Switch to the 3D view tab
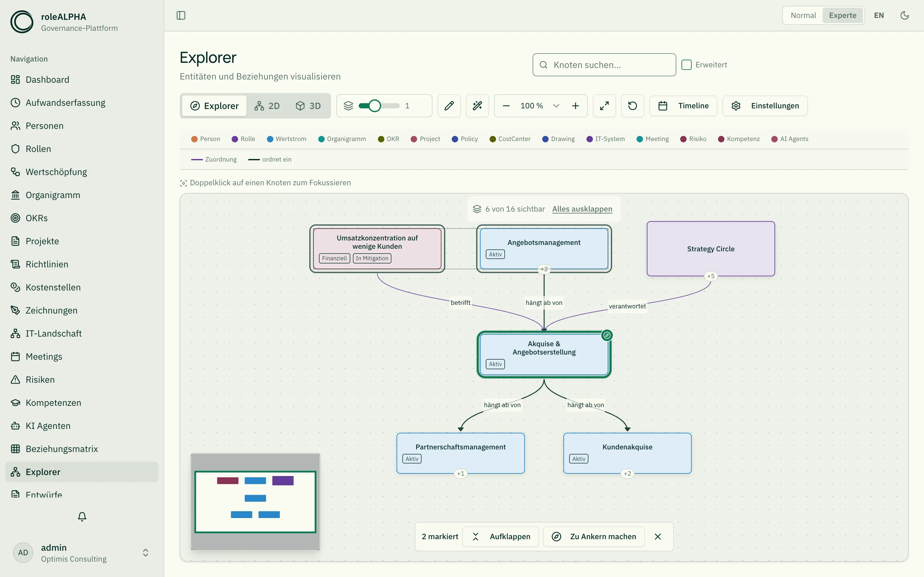 (308, 106)
